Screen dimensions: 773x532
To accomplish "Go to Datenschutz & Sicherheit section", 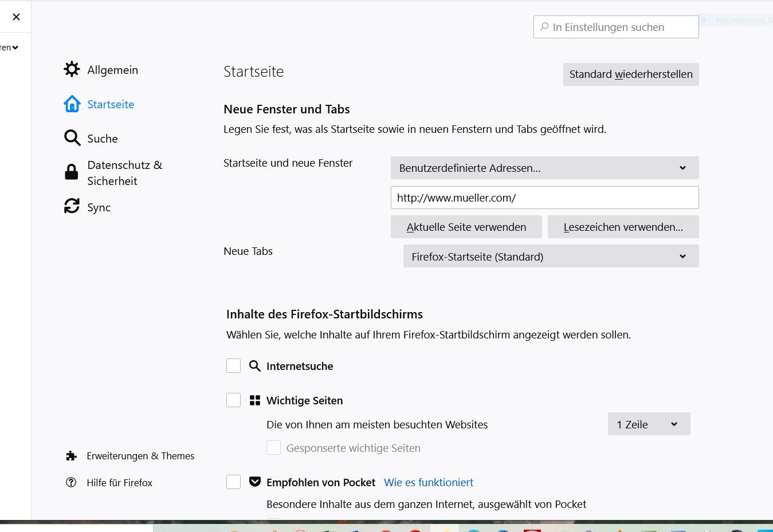I will tap(125, 173).
